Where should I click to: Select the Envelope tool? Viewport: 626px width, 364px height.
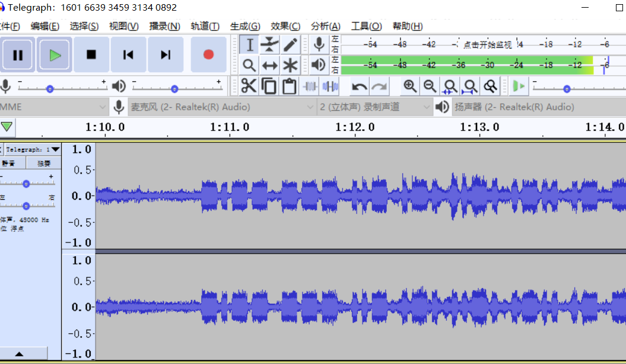tap(269, 44)
